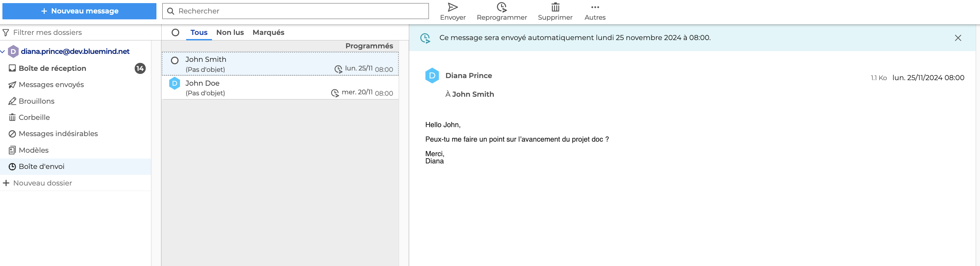980x266 pixels.
Task: Collapse the diana.prince@dev.bluemind.net account tree
Action: click(x=3, y=51)
